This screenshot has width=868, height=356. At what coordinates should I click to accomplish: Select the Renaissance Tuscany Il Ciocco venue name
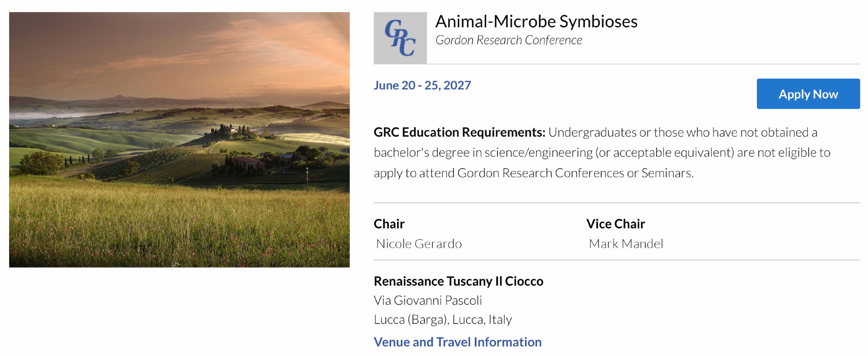pyautogui.click(x=458, y=281)
